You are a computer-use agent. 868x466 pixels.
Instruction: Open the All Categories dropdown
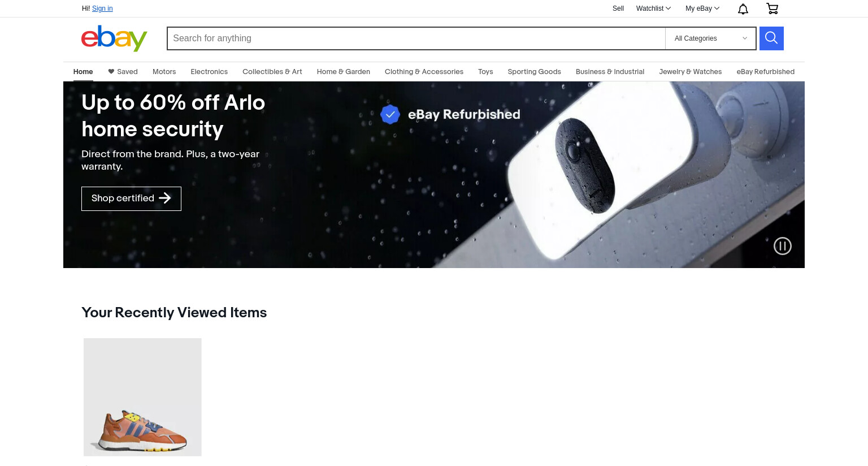pos(710,38)
